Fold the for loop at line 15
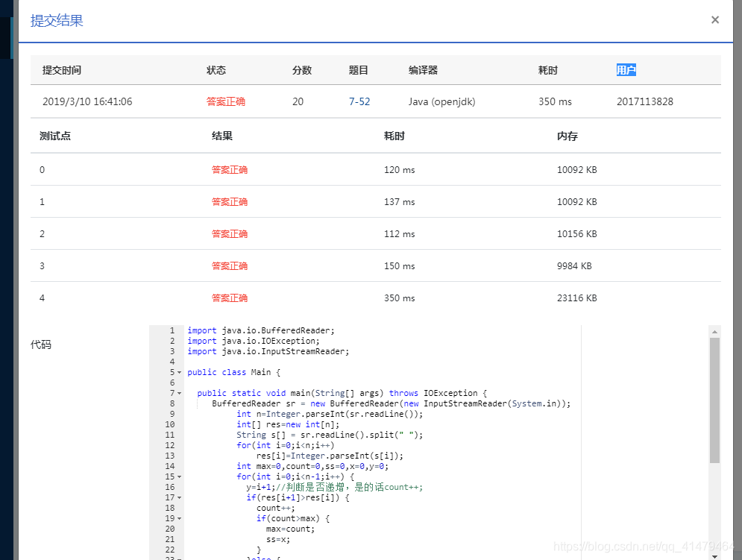 click(x=177, y=476)
